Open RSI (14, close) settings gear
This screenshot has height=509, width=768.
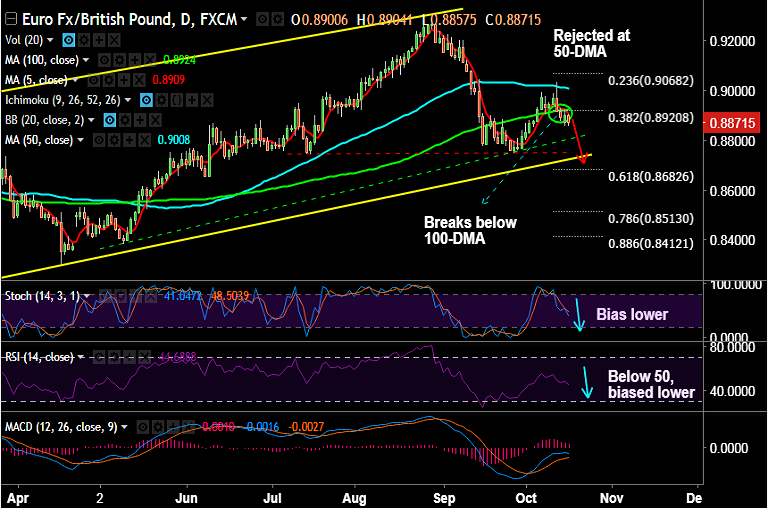point(114,357)
